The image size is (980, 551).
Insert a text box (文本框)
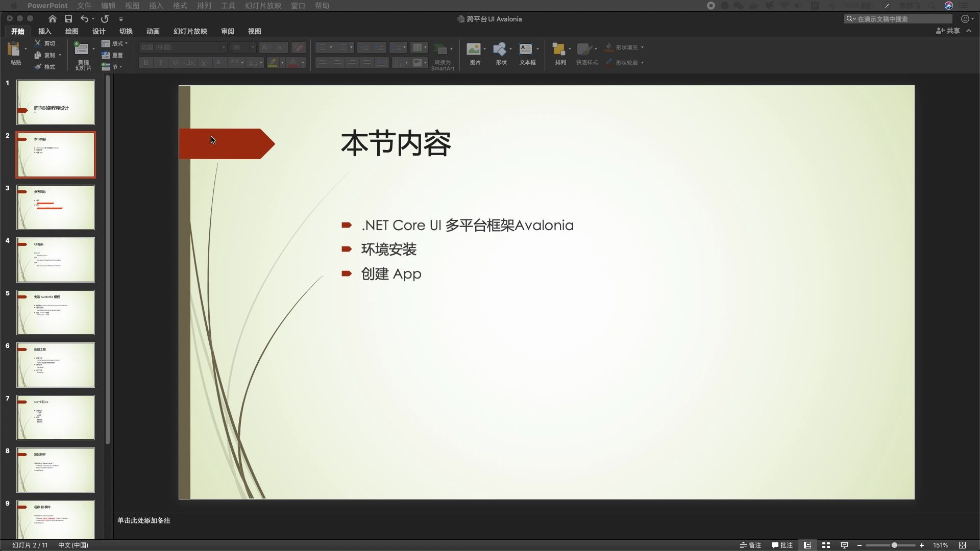[527, 54]
